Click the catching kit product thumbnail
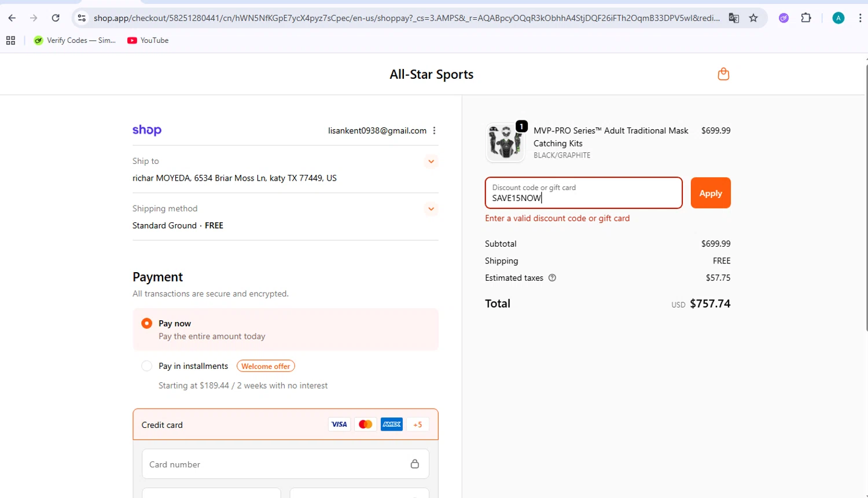The image size is (868, 498). (x=505, y=142)
